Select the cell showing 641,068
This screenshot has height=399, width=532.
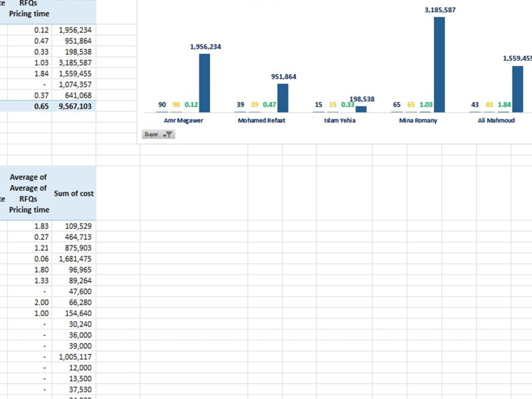pos(74,95)
